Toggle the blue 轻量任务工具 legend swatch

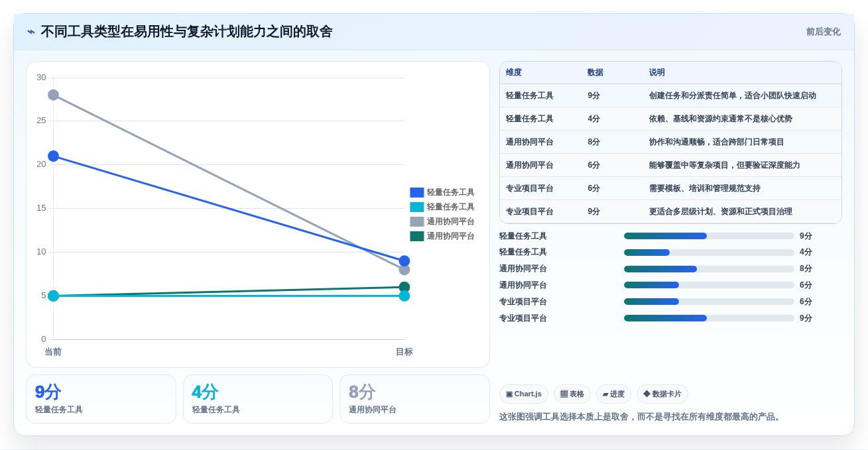[417, 192]
